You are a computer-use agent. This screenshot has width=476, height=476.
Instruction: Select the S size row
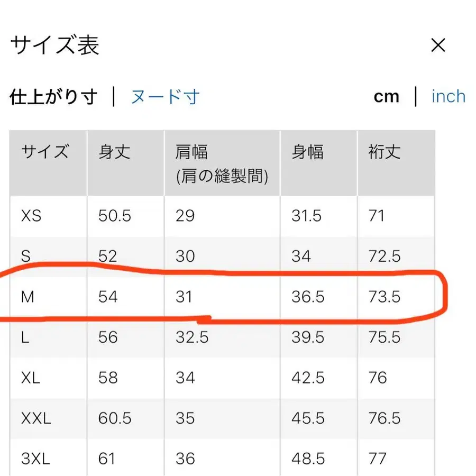25,256
